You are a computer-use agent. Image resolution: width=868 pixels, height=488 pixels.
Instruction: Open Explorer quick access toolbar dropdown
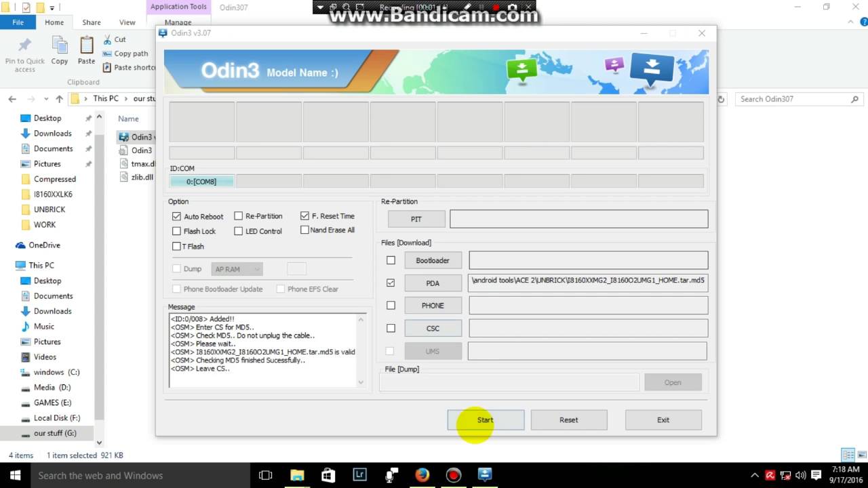pyautogui.click(x=52, y=7)
